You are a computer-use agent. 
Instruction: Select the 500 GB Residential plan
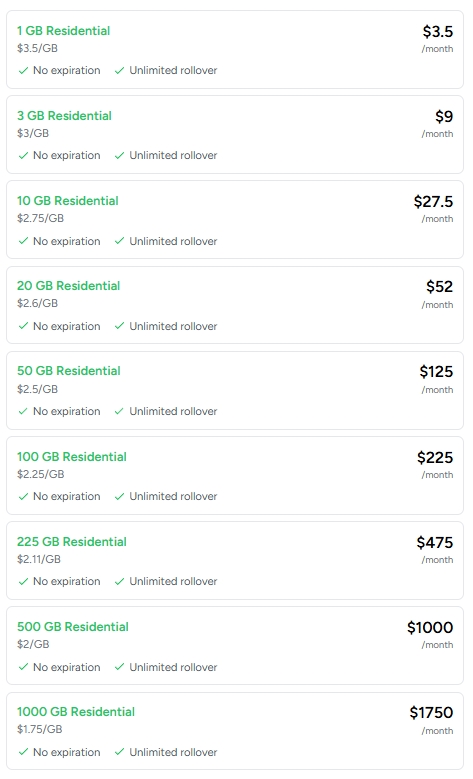(235, 645)
